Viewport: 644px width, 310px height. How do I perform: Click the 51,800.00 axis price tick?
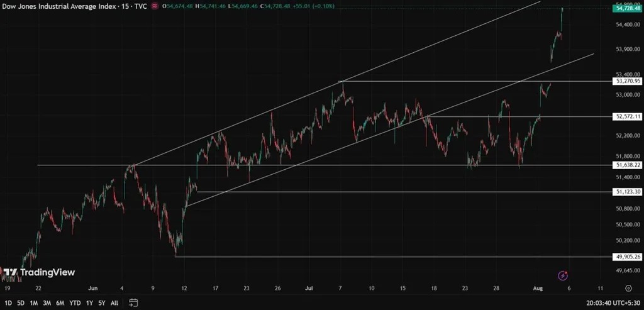[628, 157]
